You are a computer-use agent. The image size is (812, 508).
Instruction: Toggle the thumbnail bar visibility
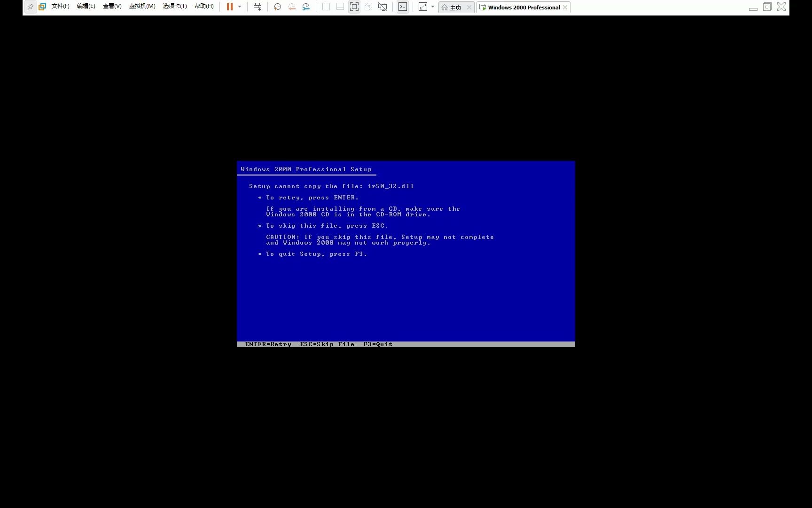point(339,7)
